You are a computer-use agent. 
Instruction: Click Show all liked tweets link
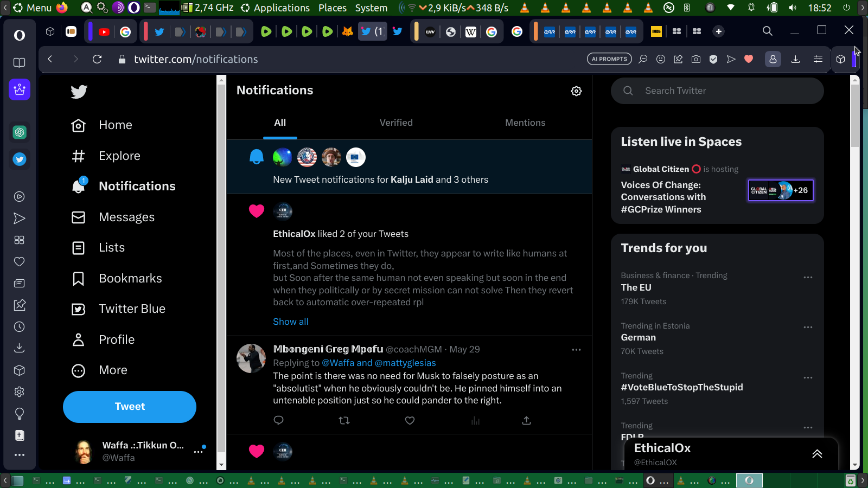pyautogui.click(x=291, y=322)
